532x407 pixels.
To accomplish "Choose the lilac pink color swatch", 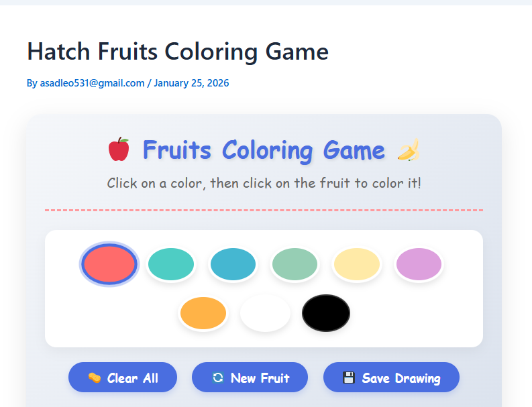I will tap(419, 264).
